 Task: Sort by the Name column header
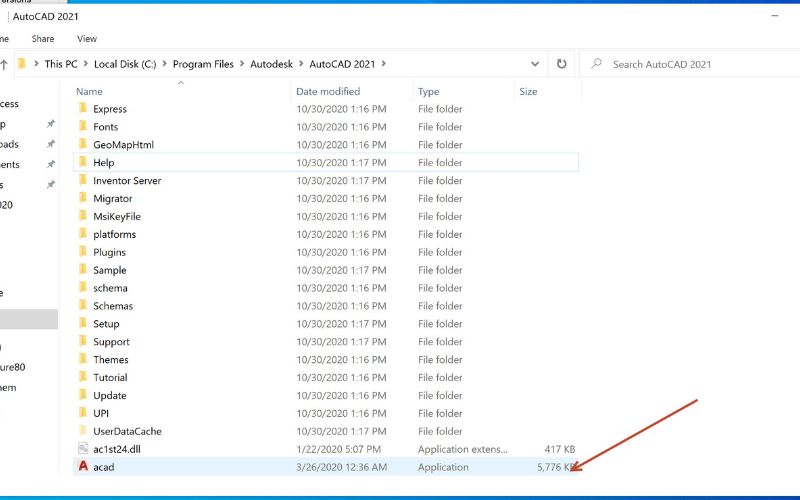(x=90, y=92)
